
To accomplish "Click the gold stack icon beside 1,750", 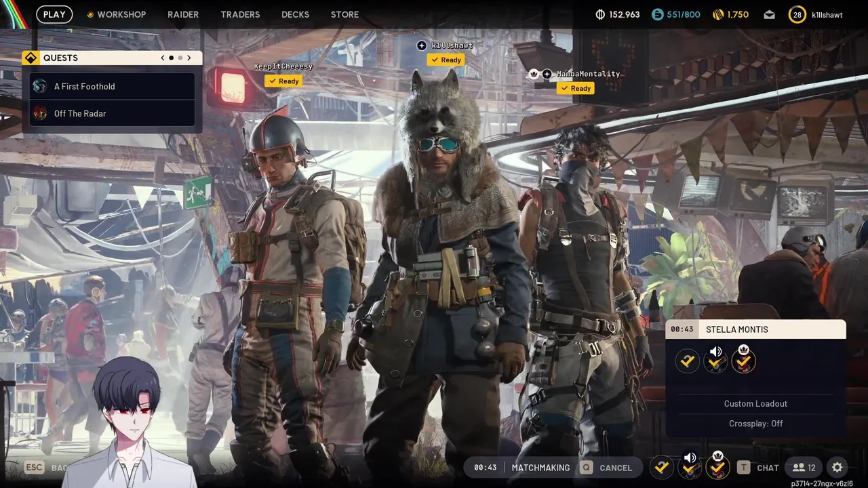I will pos(718,14).
